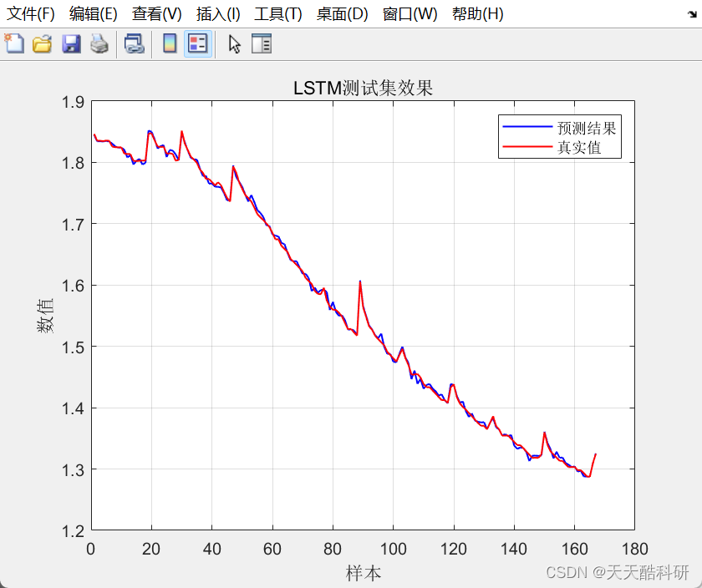
Task: Open the 工具(T) menu
Action: click(x=278, y=14)
